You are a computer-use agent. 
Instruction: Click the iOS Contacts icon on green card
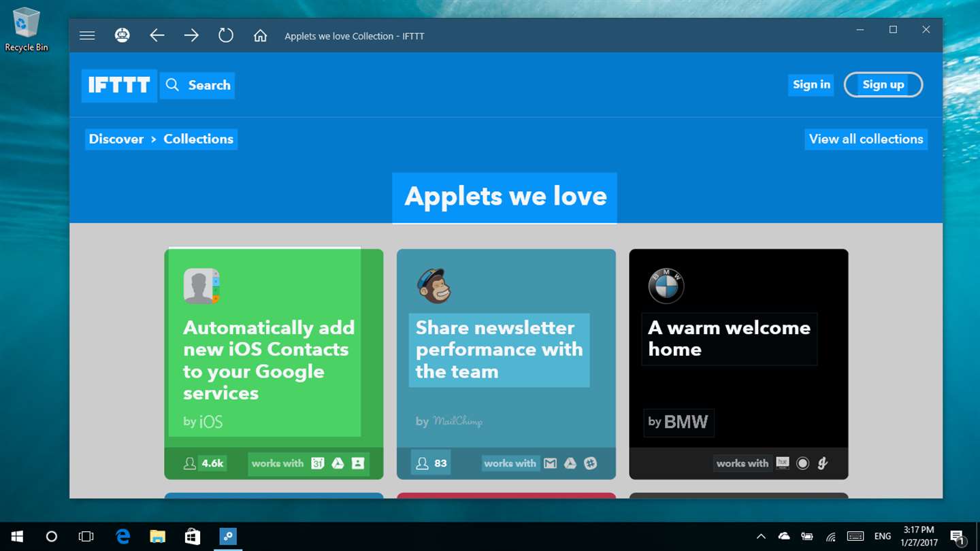coord(201,286)
